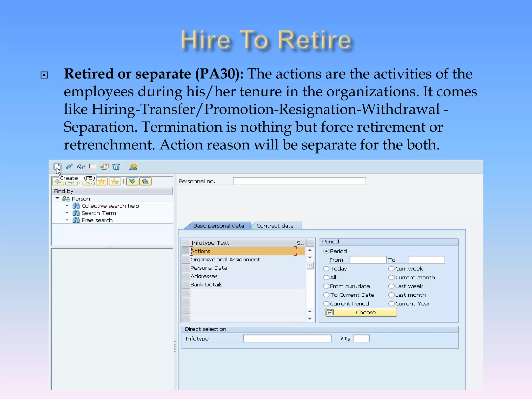Click binoculars icon next to Collective search help

click(76, 206)
